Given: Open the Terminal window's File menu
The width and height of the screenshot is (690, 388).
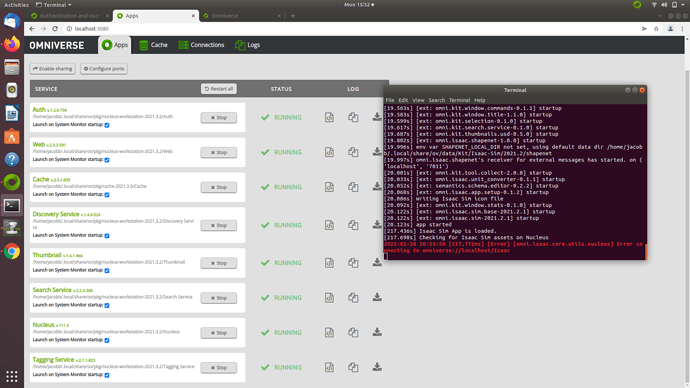Looking at the screenshot, I should [390, 100].
